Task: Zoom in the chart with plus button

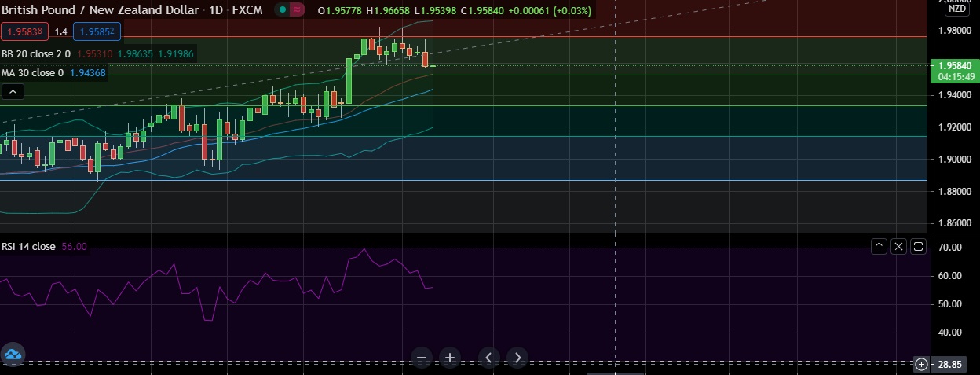Action: pos(450,358)
